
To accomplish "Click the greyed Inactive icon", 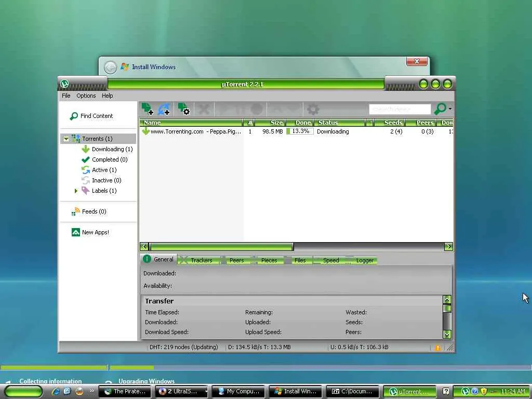I will point(86,180).
